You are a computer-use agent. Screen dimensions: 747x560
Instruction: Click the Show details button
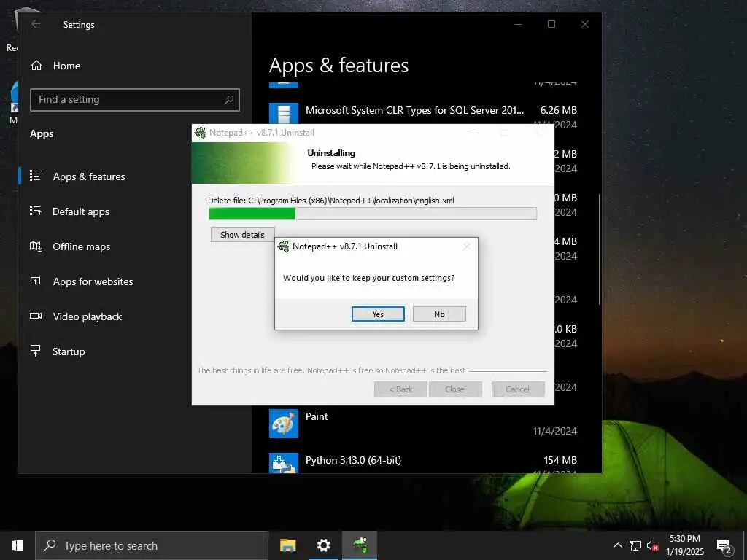click(242, 234)
